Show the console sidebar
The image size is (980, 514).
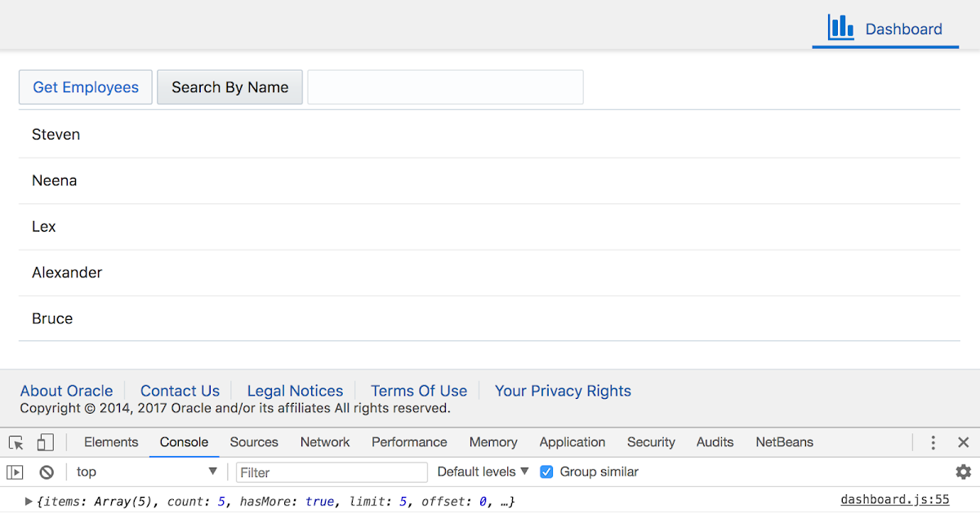[16, 472]
